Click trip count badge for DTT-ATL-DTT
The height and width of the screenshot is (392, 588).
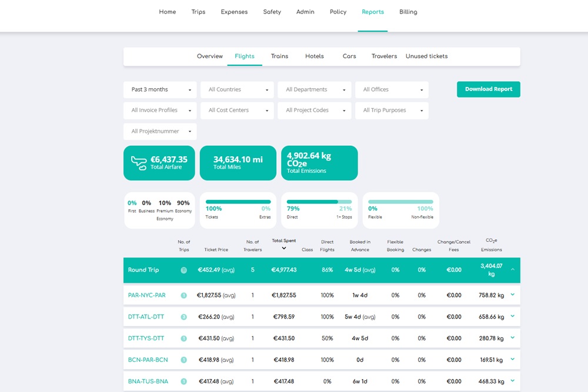(x=183, y=317)
